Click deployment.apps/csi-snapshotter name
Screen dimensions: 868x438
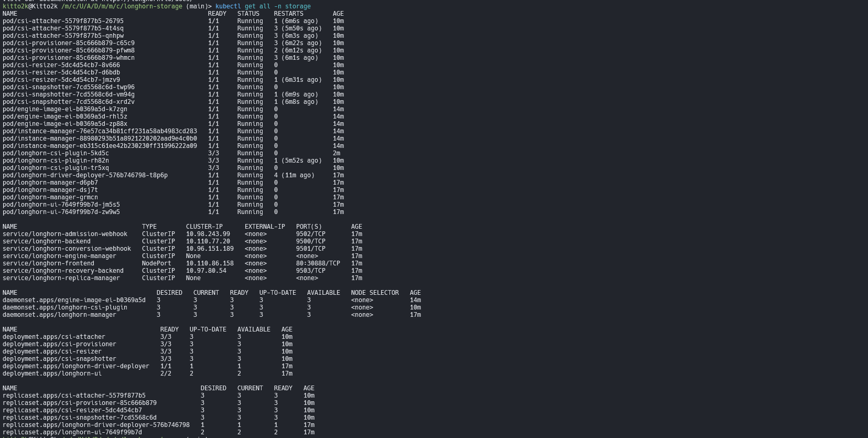59,359
